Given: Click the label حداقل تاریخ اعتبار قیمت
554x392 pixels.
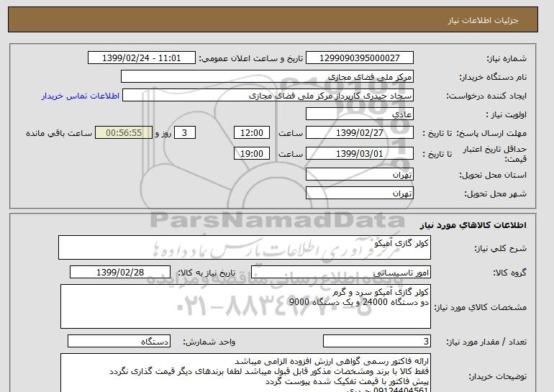Looking at the screenshot, I should pyautogui.click(x=495, y=154).
